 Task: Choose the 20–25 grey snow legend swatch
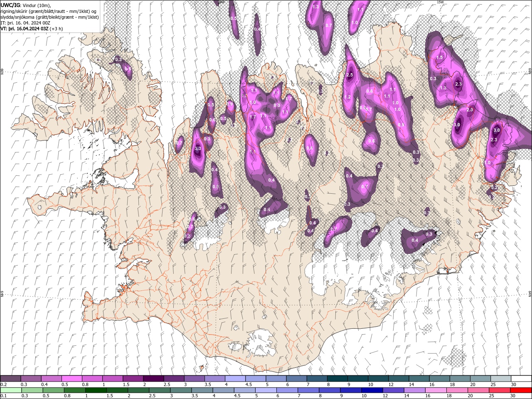click(480, 379)
